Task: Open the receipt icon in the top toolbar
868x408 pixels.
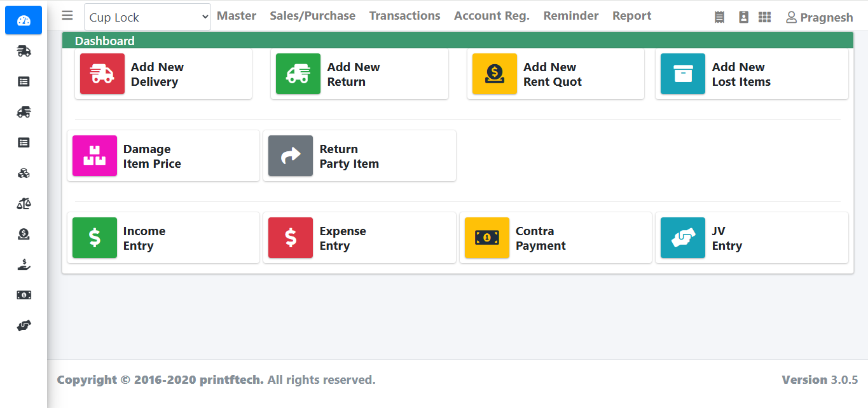Action: (719, 17)
